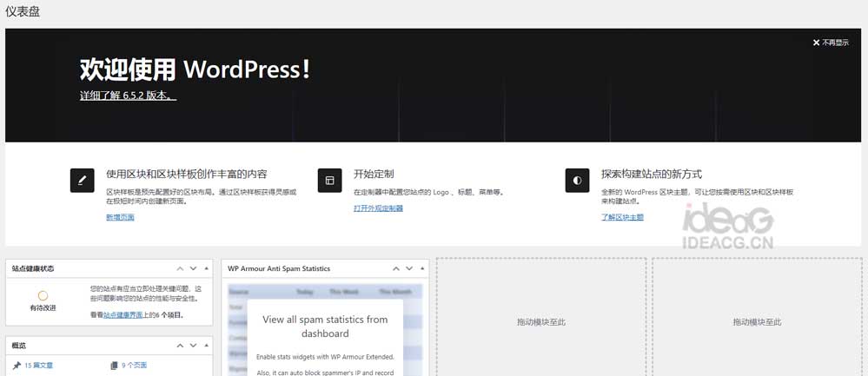This screenshot has width=868, height=376.
Task: Click the 有待改进 status circle icon
Action: coord(43,296)
